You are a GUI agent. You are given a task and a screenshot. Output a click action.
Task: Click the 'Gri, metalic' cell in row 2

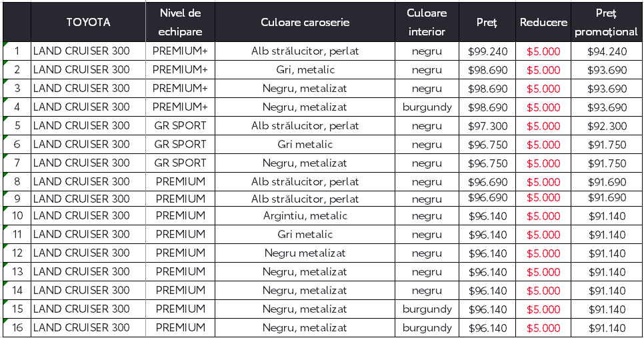click(305, 70)
